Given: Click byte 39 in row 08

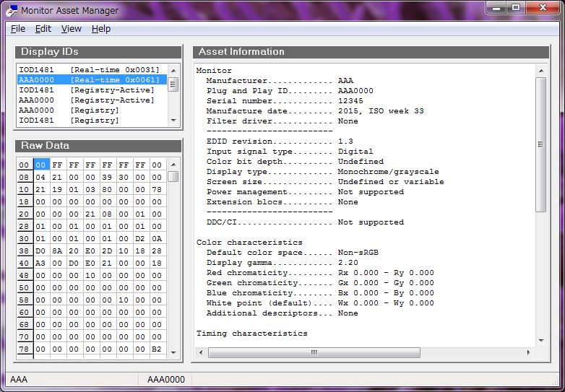Looking at the screenshot, I should tap(107, 177).
